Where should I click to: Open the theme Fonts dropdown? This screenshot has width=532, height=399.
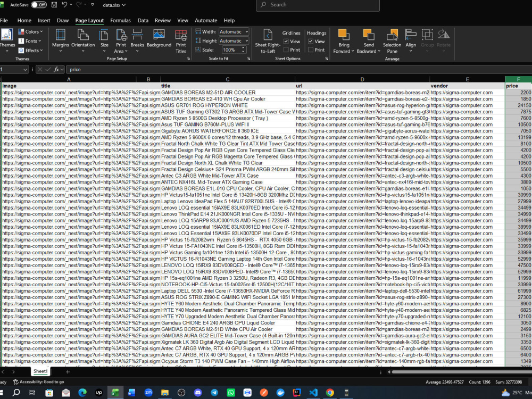point(29,41)
